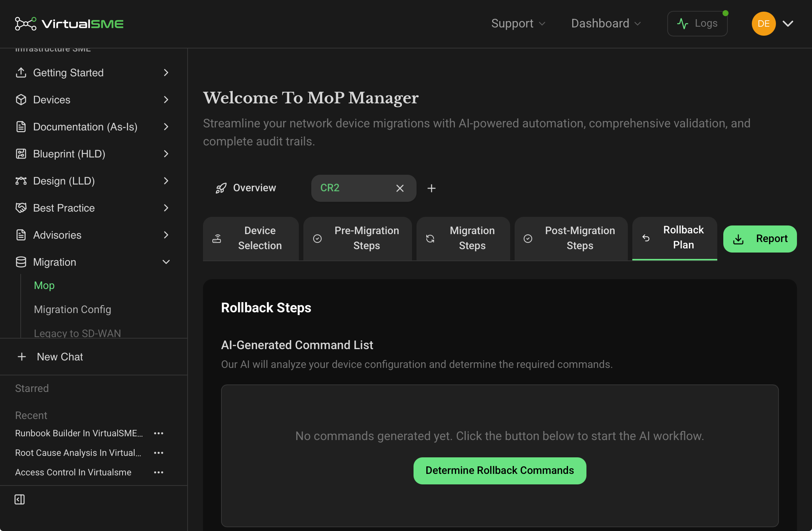Open the Mop submenu item

tap(44, 286)
